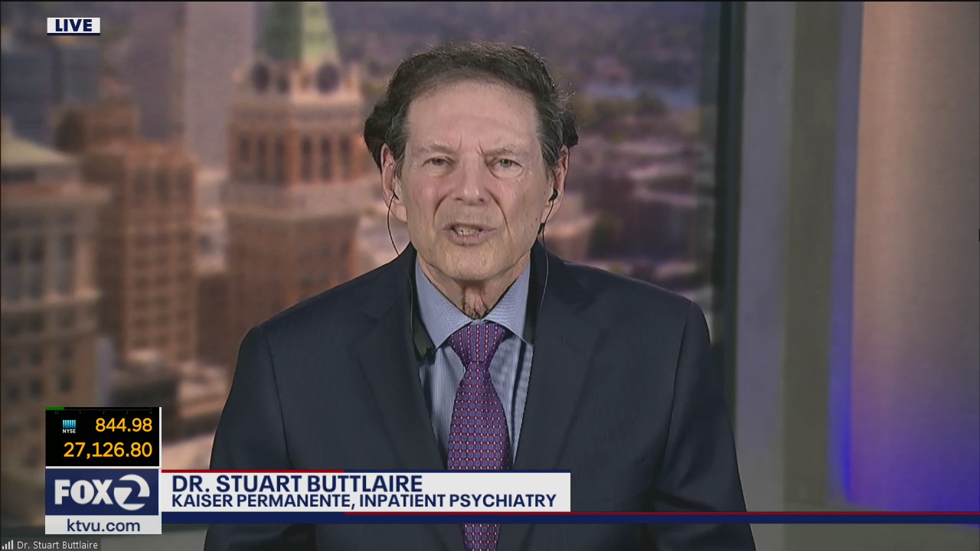Click the signal strength bars icon

pos(8,545)
